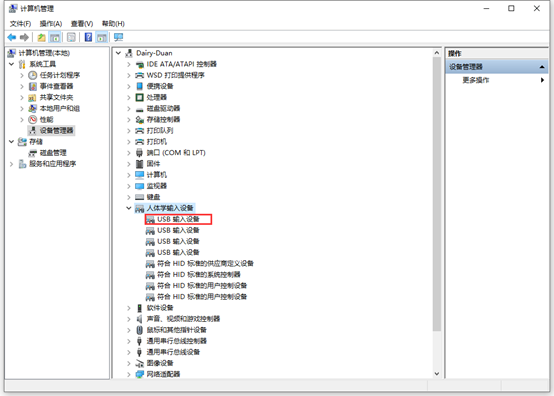Click the blue Help question mark icon

tap(88, 37)
